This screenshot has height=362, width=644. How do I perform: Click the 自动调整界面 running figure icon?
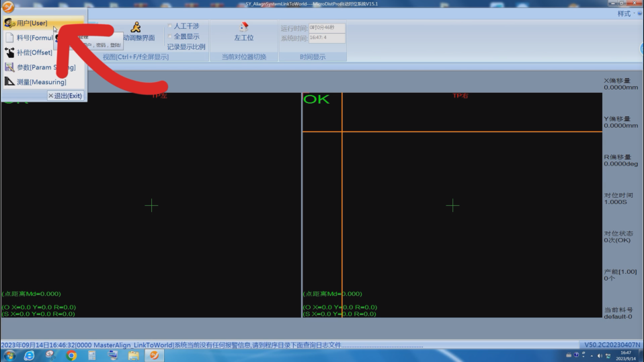136,27
